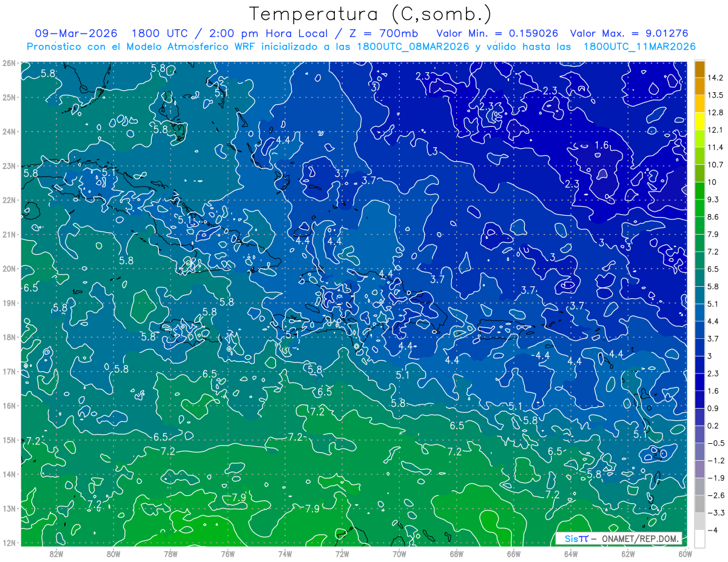Click the '64W' longitude axis label
Image resolution: width=728 pixels, height=562 pixels.
click(571, 554)
